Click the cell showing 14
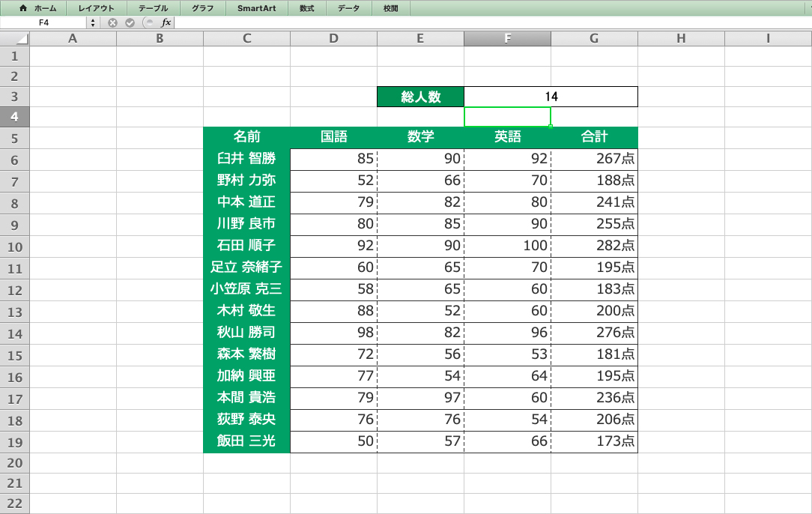This screenshot has height=514, width=812. [551, 97]
